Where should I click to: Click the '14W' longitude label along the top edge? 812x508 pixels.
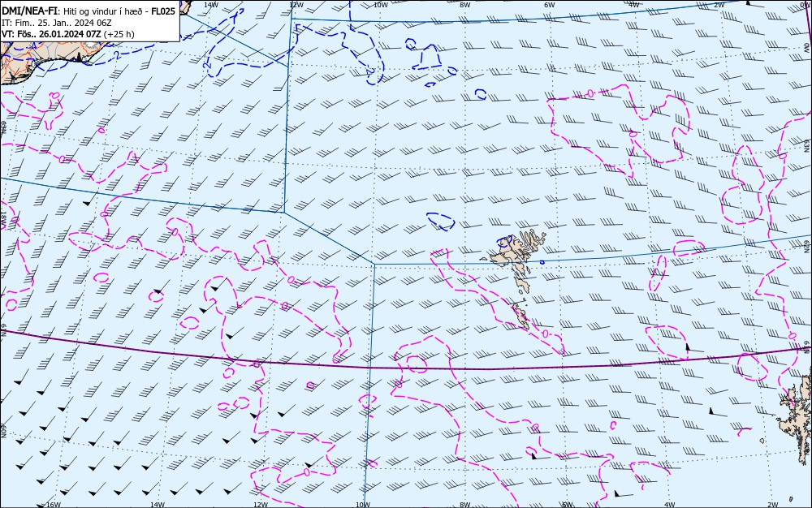pyautogui.click(x=211, y=5)
